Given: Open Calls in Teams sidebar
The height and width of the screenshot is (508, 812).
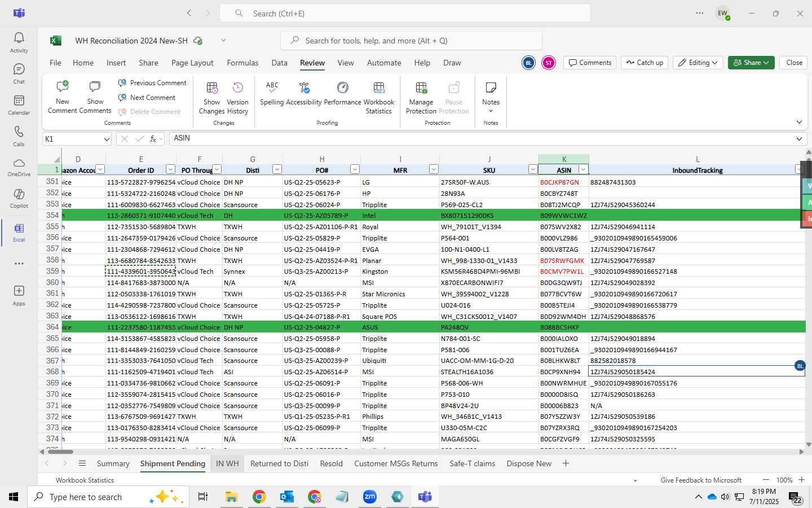Looking at the screenshot, I should pyautogui.click(x=19, y=136).
